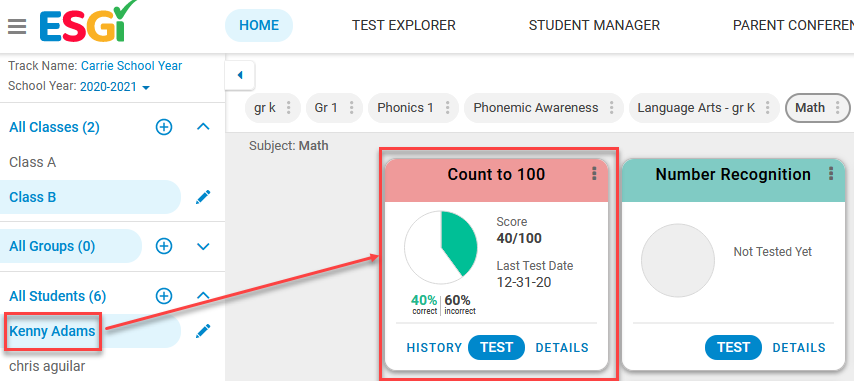Viewport: 854px width, 381px height.
Task: Open the hamburger menu icon
Action: [17, 26]
